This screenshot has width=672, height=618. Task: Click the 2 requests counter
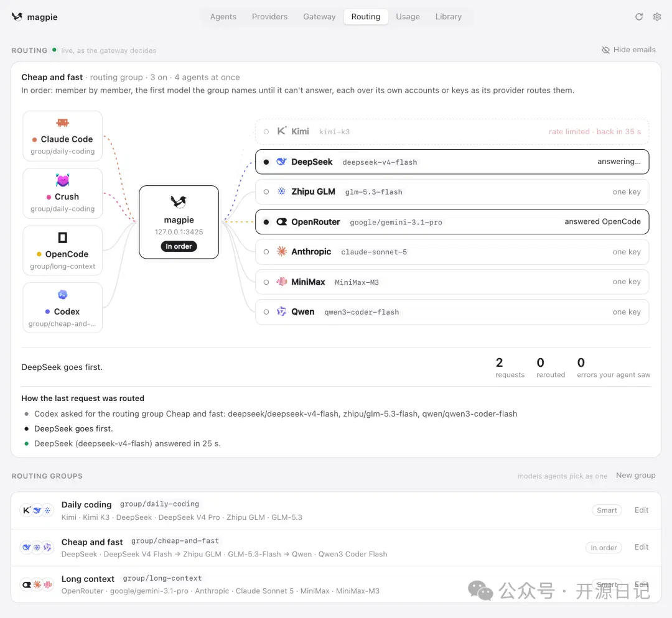coord(510,368)
